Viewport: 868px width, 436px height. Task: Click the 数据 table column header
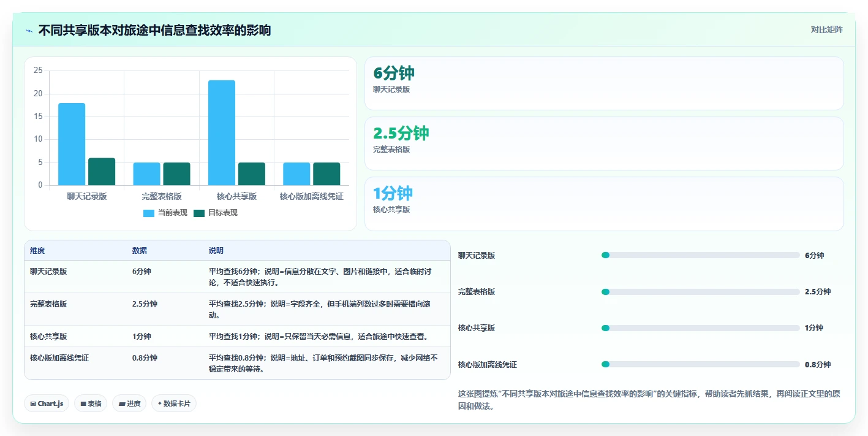click(x=140, y=251)
